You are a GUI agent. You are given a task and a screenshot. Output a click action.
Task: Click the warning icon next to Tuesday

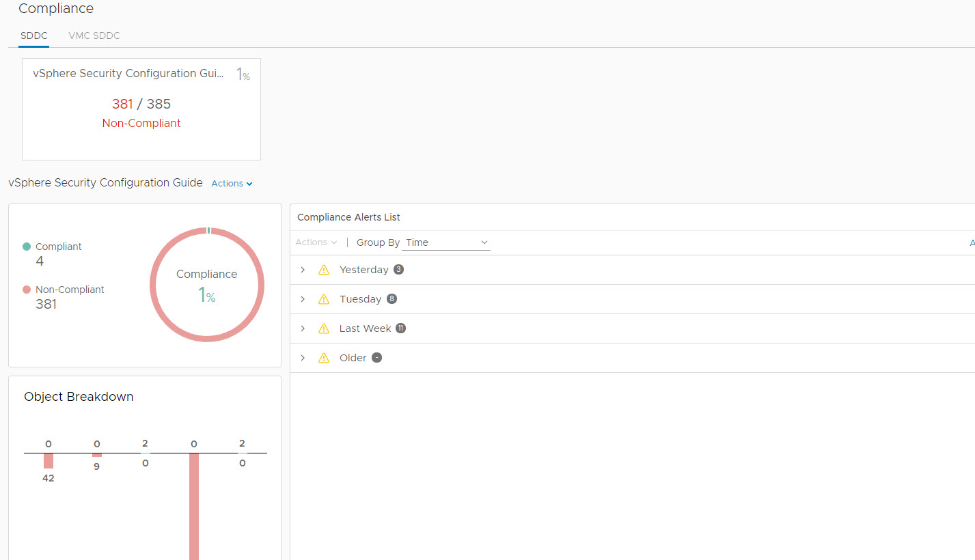click(324, 299)
